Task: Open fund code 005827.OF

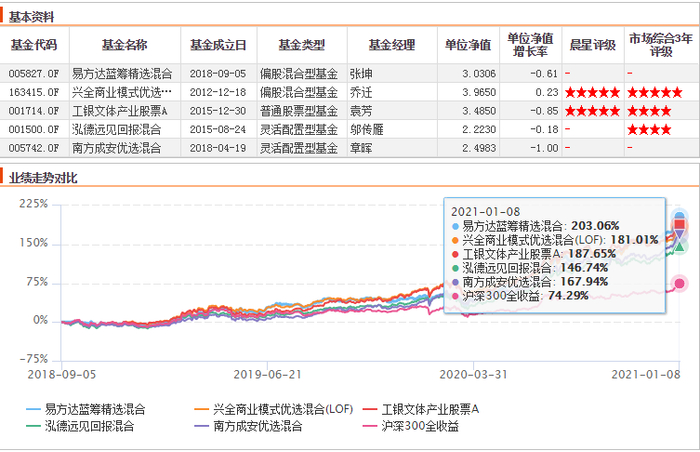Action: click(x=34, y=74)
